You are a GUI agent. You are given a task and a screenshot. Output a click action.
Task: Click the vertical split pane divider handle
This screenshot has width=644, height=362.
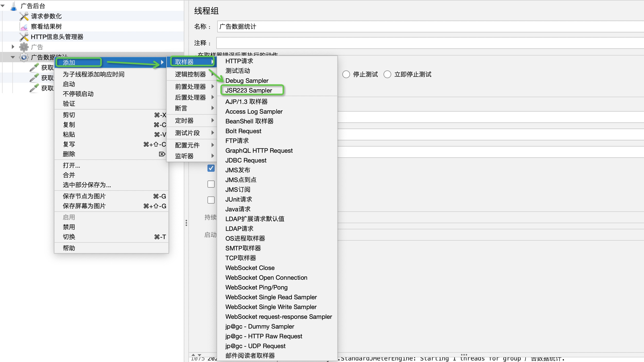point(186,223)
